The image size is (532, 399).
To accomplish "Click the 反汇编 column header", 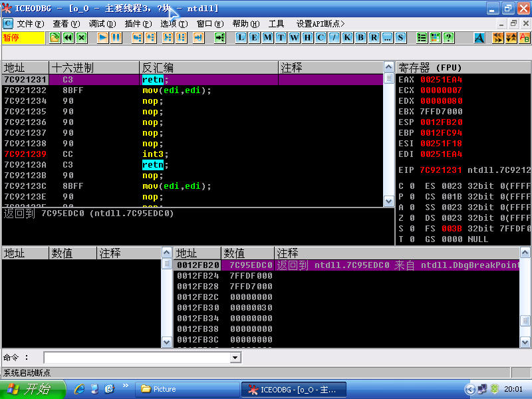I will pyautogui.click(x=209, y=68).
